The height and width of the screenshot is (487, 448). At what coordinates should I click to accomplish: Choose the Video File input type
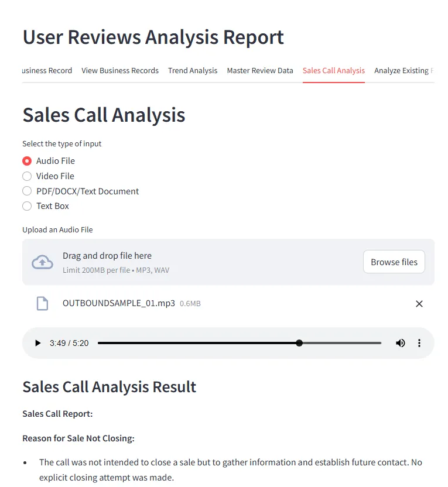27,176
